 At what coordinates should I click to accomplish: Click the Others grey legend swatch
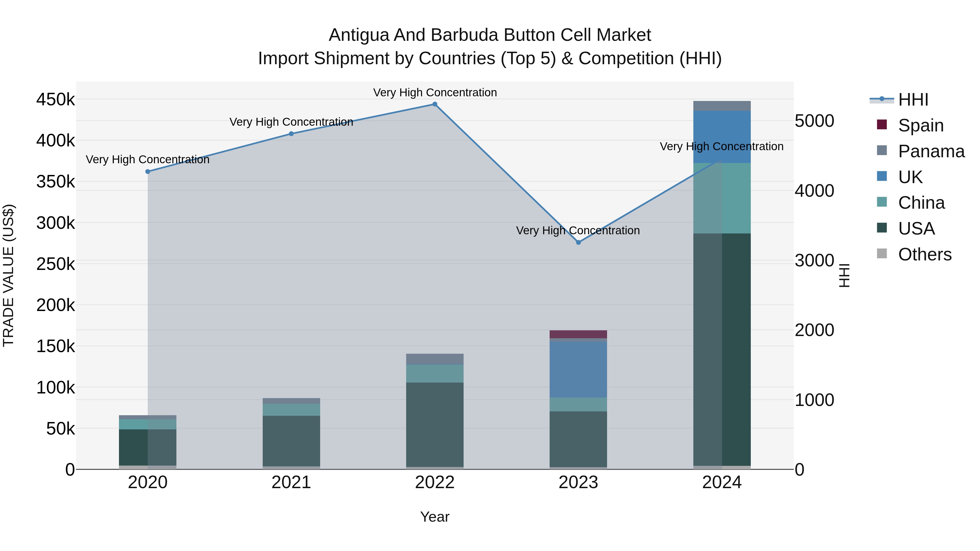[x=881, y=254]
